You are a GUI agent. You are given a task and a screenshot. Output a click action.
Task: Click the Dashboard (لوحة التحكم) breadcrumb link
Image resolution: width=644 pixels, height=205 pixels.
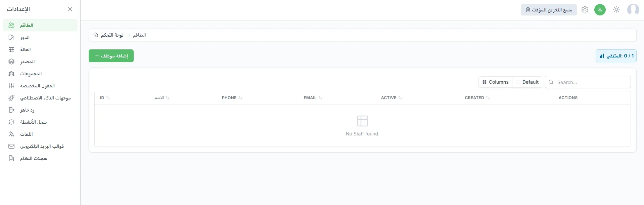coord(112,35)
